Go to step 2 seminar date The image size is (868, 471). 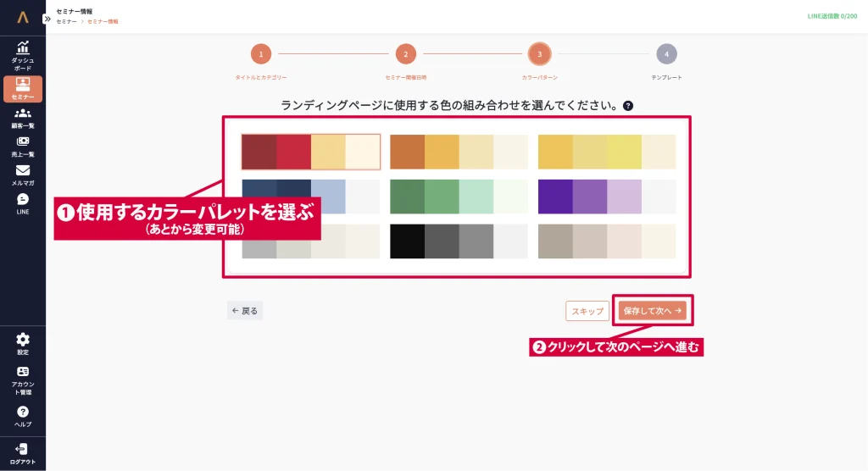[405, 54]
